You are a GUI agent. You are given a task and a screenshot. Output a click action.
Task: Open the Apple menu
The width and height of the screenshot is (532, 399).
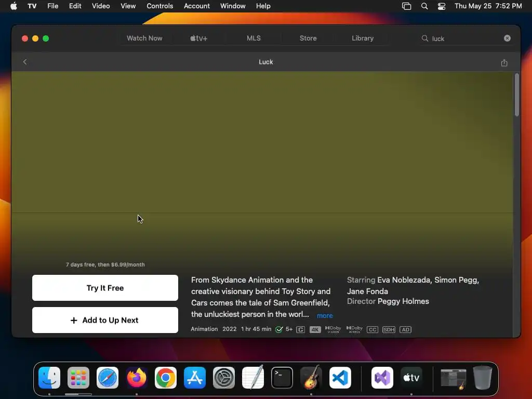[14, 6]
